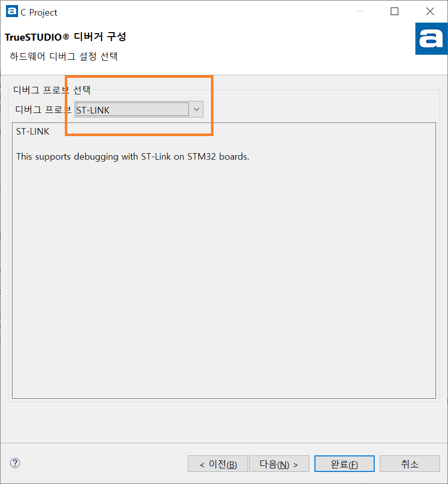
Task: Click the dropdown arrow next to ST-LINK
Action: coord(196,109)
